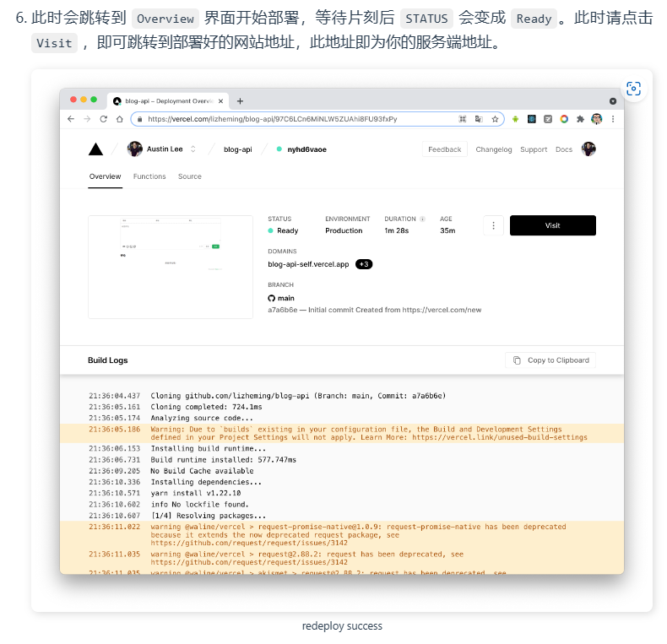This screenshot has width=667, height=644.
Task: Click the user avatar beside Docs
Action: tap(588, 149)
